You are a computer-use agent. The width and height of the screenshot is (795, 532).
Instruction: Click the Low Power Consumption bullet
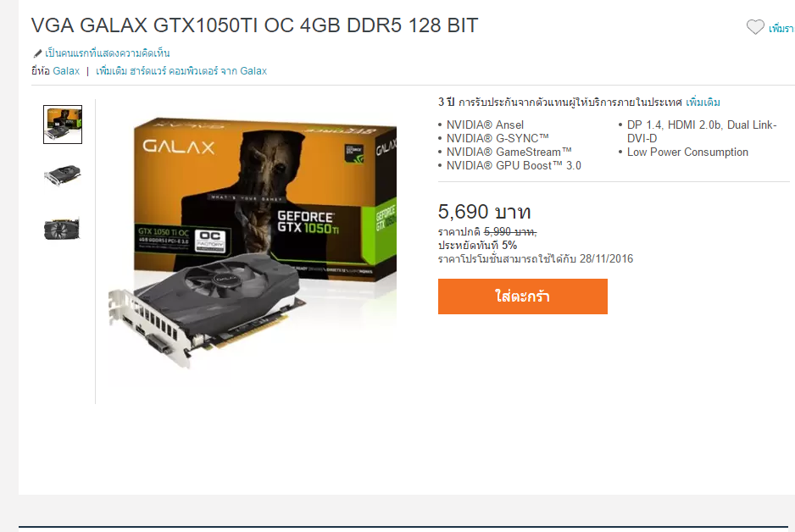click(x=687, y=152)
